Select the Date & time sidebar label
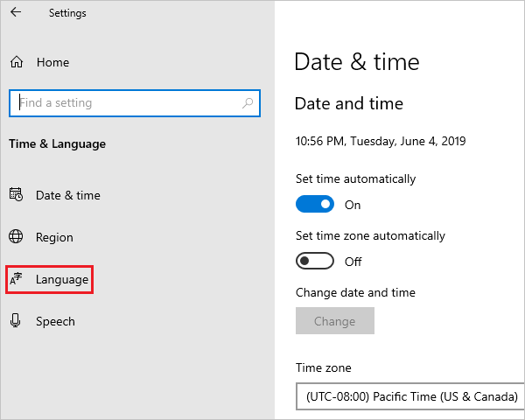This screenshot has width=525, height=420. click(x=68, y=196)
